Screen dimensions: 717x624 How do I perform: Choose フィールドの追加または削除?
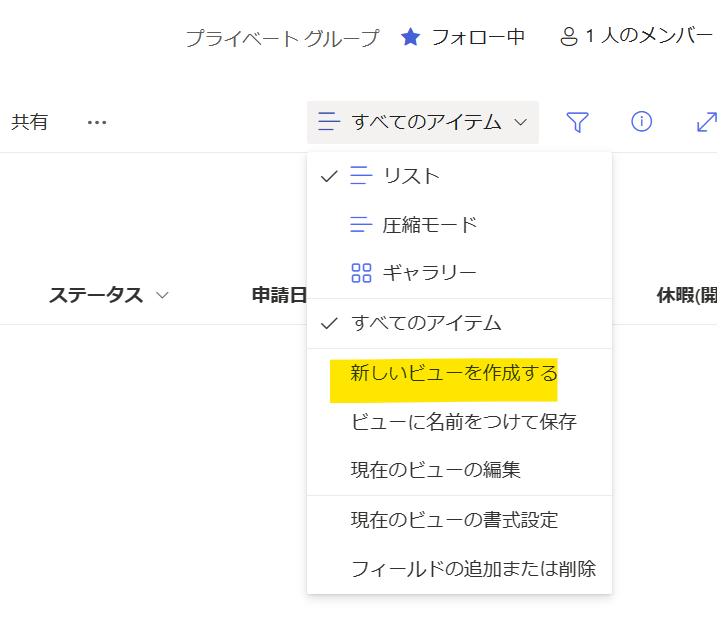[x=459, y=569]
